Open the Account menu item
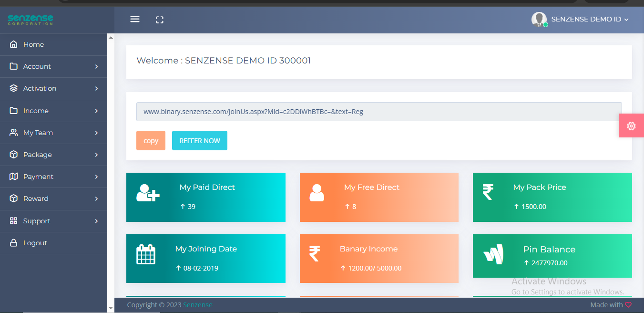 [53, 66]
